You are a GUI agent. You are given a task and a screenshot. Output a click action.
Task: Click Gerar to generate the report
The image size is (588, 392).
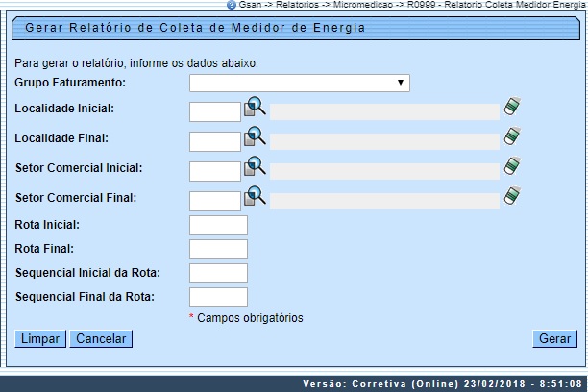[x=554, y=339]
